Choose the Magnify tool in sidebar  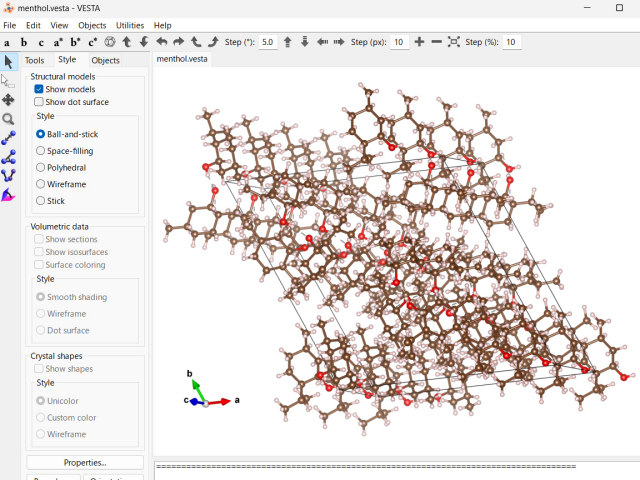click(8, 119)
